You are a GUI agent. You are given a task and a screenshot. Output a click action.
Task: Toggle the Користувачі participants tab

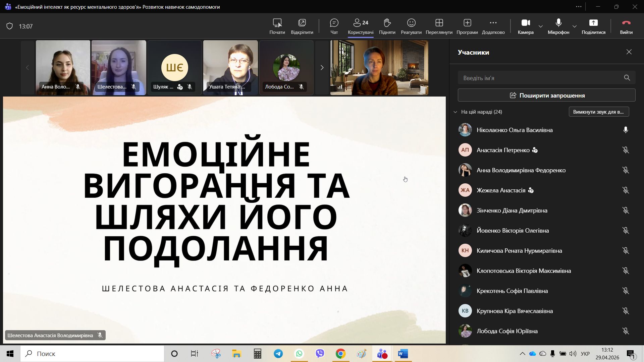coord(361,26)
